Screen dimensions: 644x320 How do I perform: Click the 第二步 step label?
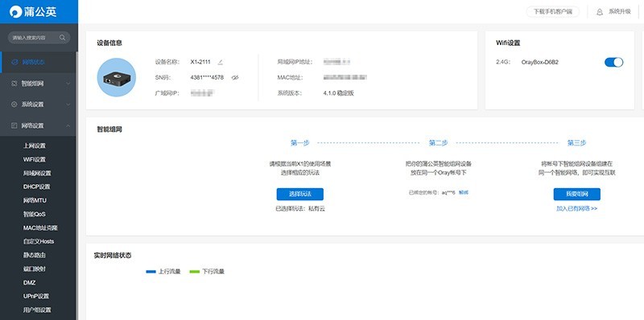click(438, 143)
